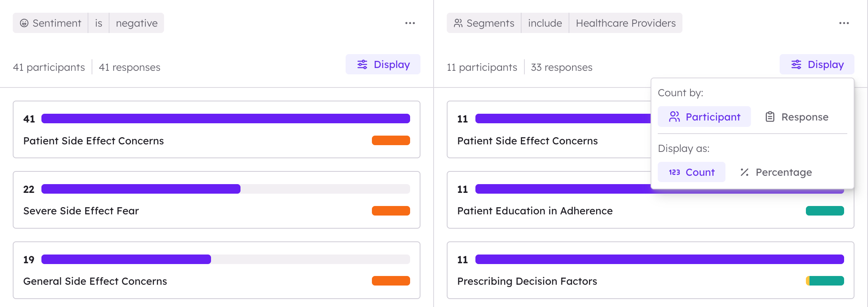Screen dimensions: 868x307
Task: Open the 'negative' sentiment value selector
Action: click(137, 23)
